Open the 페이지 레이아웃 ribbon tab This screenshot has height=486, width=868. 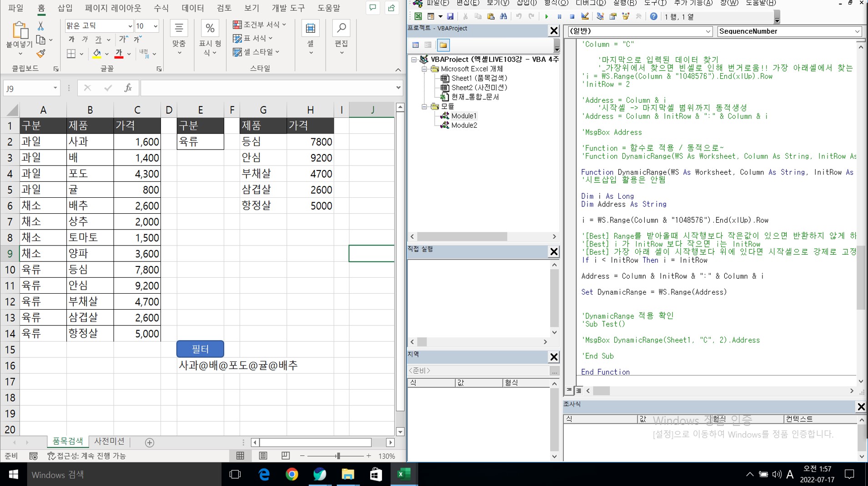(x=113, y=8)
